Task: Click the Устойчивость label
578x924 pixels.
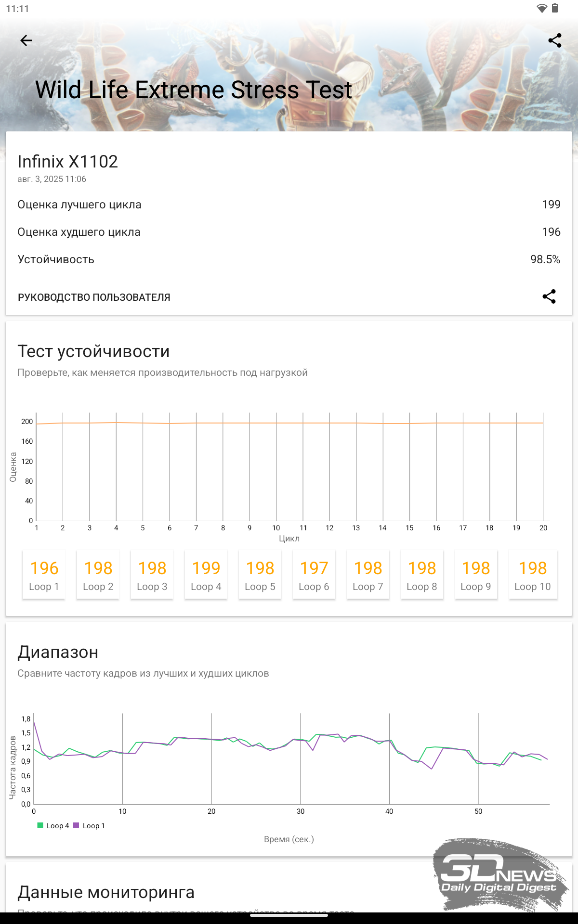Action: pos(56,259)
